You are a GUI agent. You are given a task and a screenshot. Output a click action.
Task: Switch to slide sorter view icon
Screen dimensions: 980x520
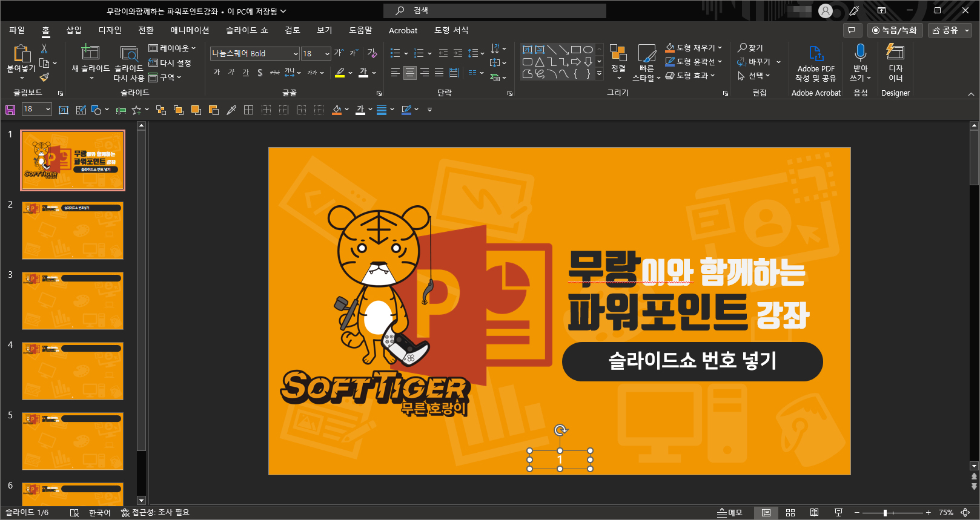point(790,513)
